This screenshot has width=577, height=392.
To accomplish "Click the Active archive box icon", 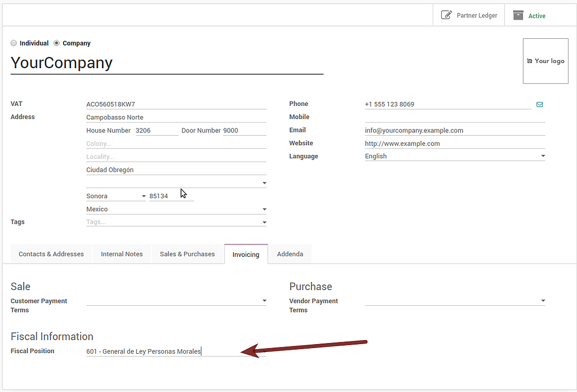I will [518, 15].
